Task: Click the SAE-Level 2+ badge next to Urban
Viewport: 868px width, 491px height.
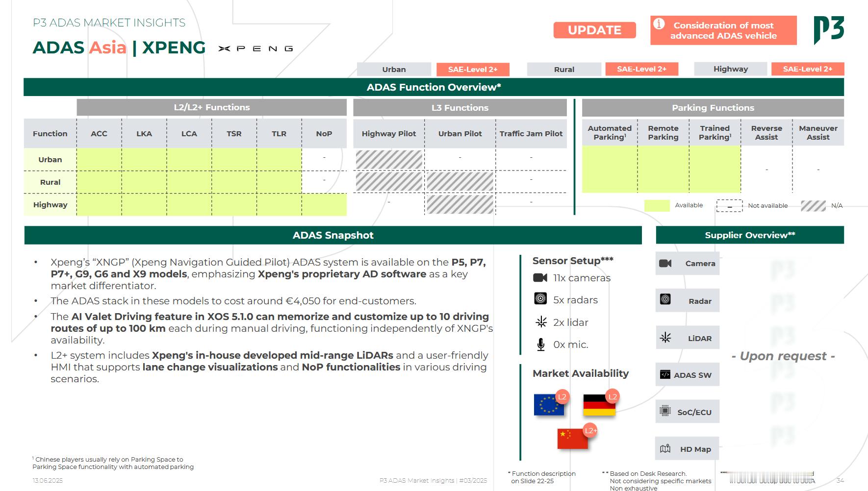Action: pos(473,69)
